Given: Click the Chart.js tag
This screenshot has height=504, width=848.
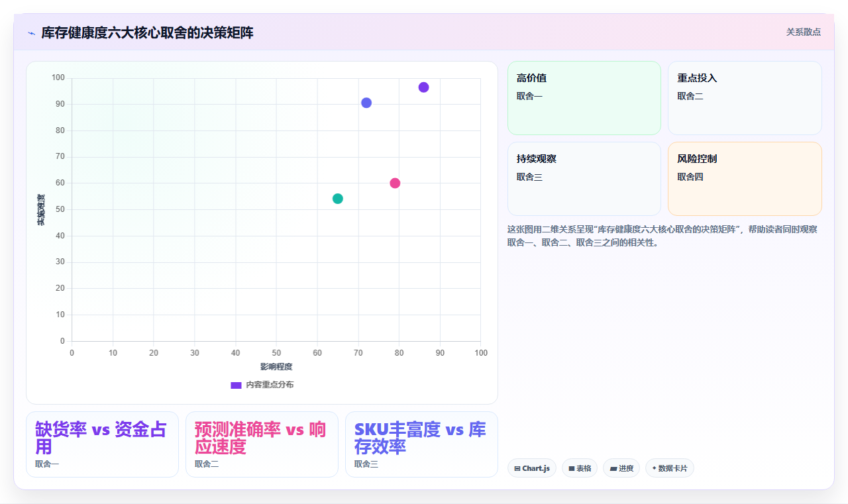Looking at the screenshot, I should [x=532, y=468].
